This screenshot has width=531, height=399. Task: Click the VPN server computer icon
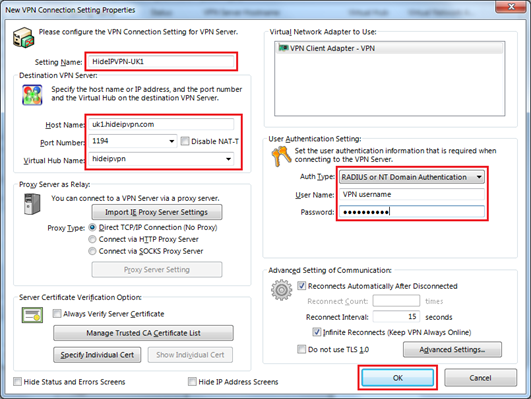point(23,38)
